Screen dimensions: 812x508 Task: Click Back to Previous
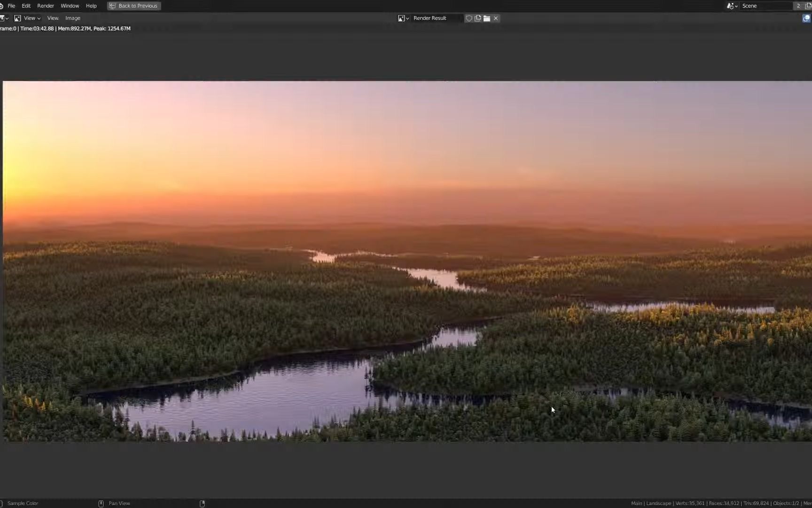(x=136, y=6)
